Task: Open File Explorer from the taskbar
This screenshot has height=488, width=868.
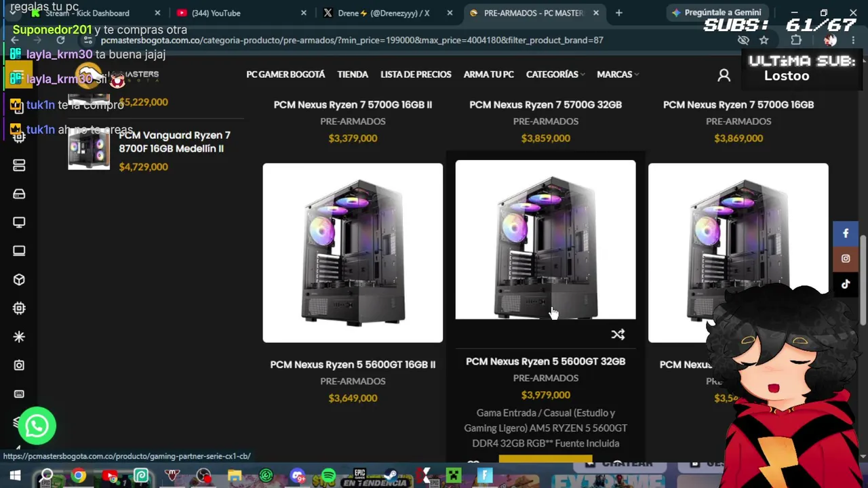Action: tap(235, 476)
